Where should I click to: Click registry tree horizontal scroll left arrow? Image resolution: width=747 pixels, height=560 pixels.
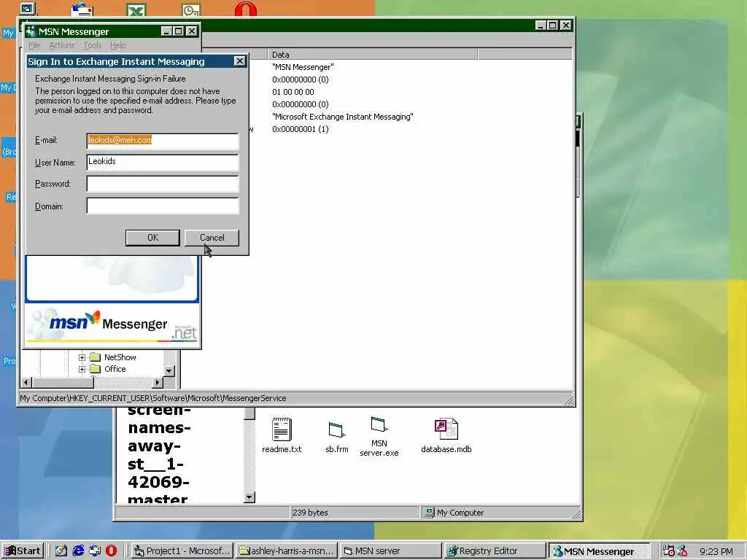point(27,382)
